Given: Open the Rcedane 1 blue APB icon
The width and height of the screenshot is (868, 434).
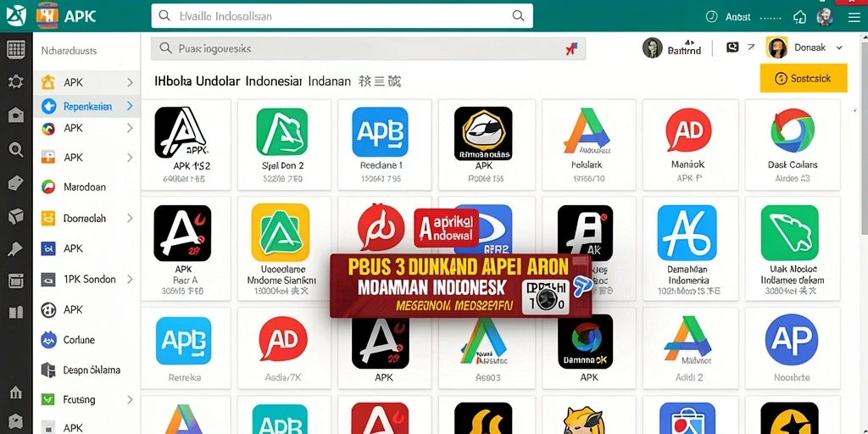Looking at the screenshot, I should point(380,131).
